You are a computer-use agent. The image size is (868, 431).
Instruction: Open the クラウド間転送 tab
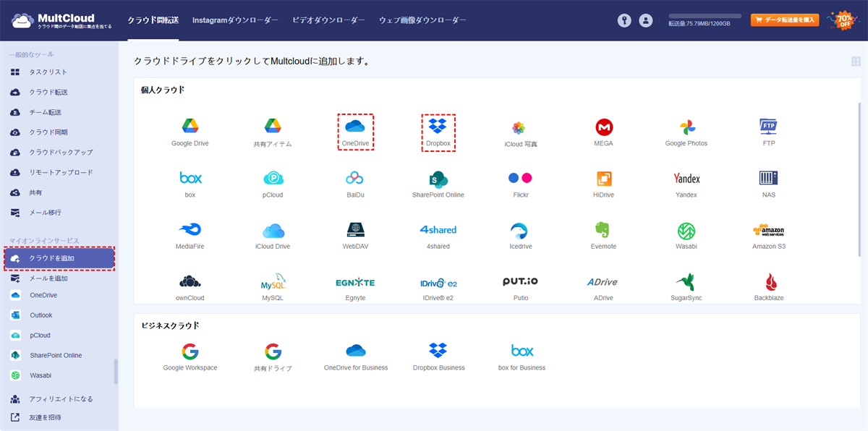pos(153,20)
